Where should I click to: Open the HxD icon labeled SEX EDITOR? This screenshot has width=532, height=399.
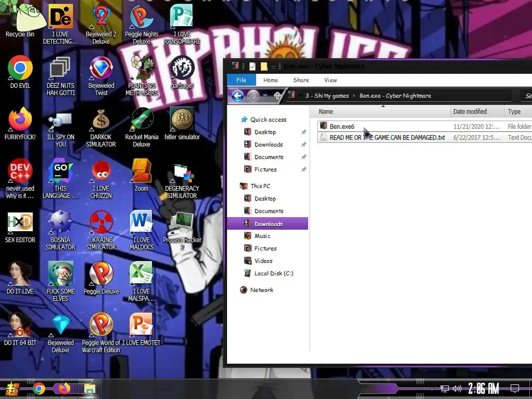(20, 227)
